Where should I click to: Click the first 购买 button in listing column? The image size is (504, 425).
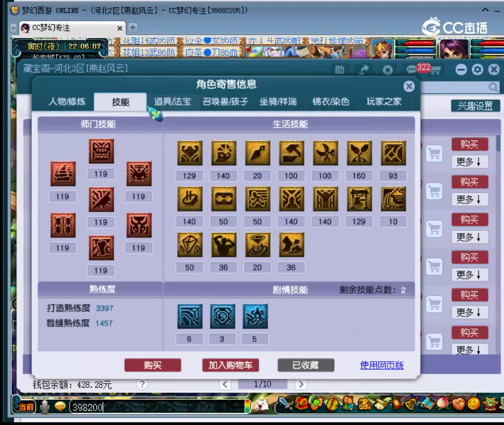click(470, 144)
